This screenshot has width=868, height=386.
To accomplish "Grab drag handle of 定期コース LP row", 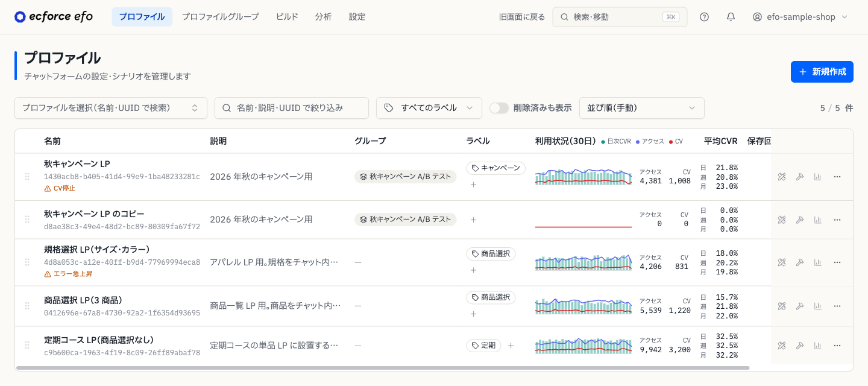I will pos(27,346).
